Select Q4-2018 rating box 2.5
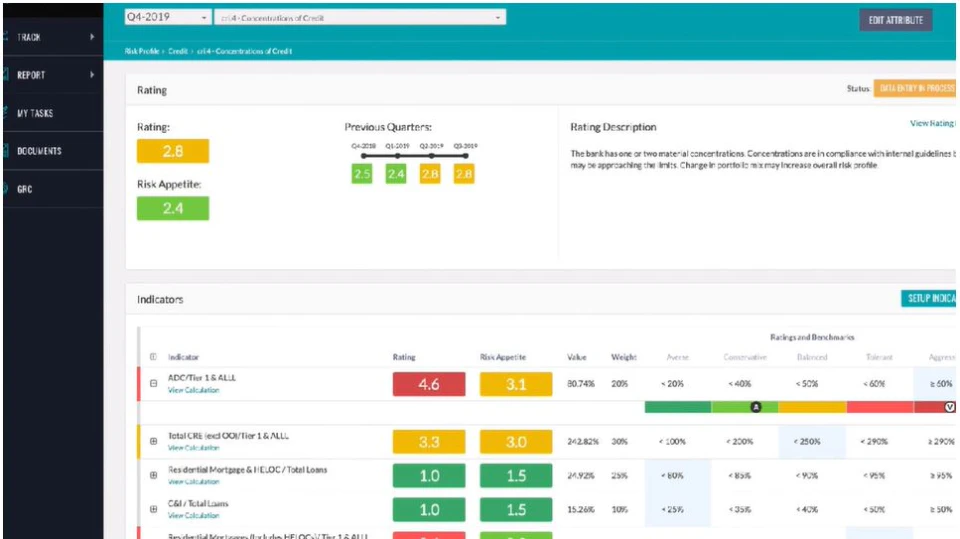Screen dimensions: 960x539 coord(362,175)
